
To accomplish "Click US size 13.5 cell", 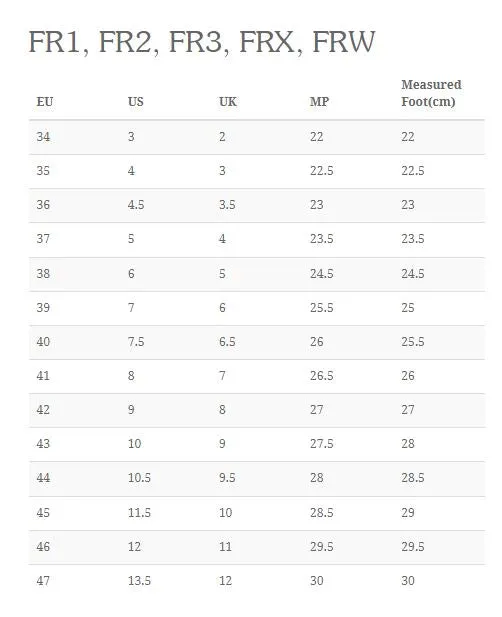I will (x=139, y=580).
